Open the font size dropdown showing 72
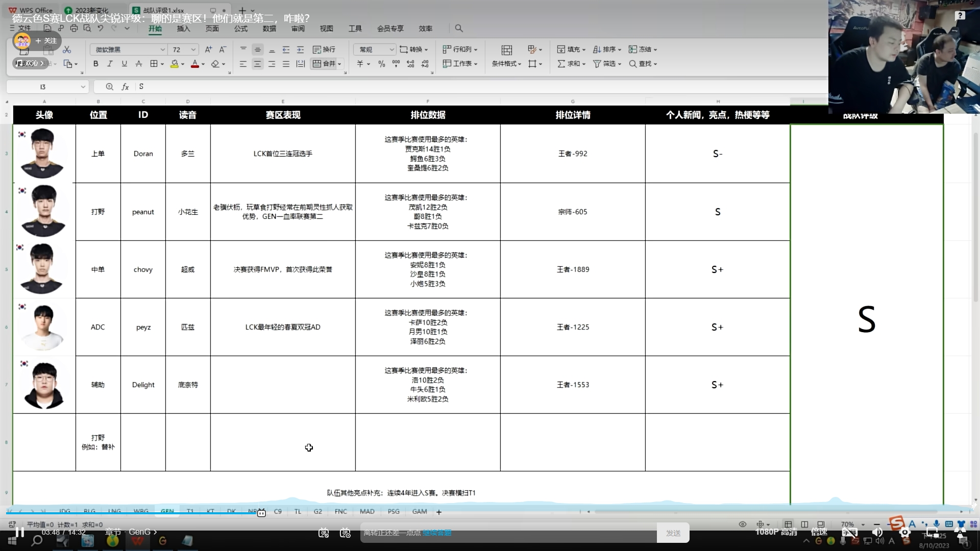The image size is (980, 551). tap(193, 49)
